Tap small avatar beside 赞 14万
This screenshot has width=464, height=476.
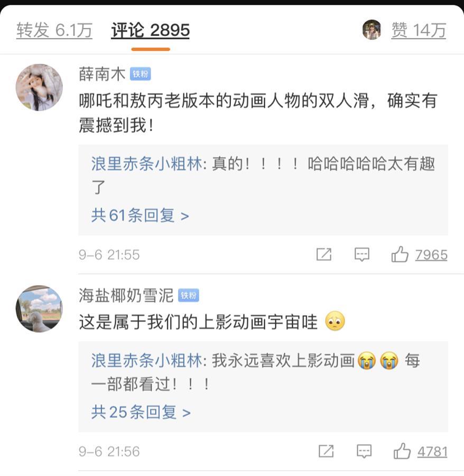(x=372, y=30)
